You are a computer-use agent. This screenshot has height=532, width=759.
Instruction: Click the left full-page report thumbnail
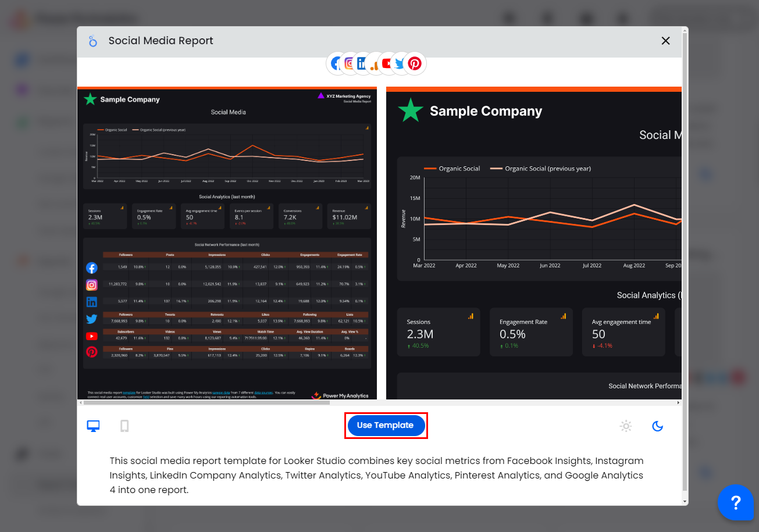coord(227,244)
